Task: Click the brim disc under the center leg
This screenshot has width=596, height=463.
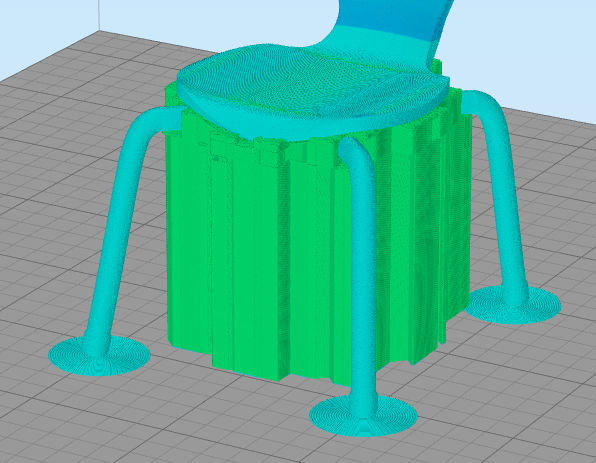Action: pyautogui.click(x=364, y=415)
